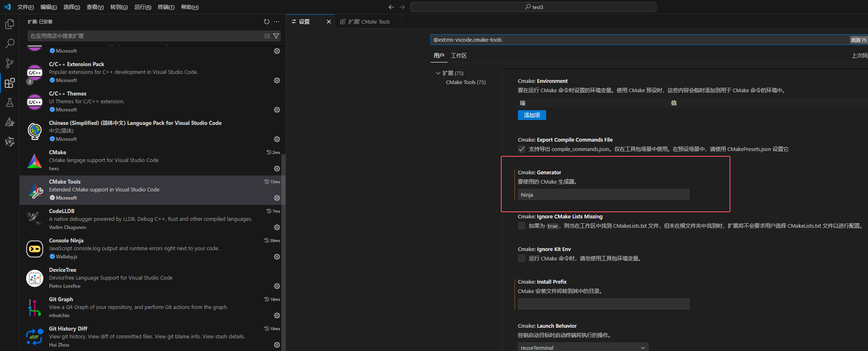Select the 用户 settings scope tab
The image size is (868, 351).
pos(439,56)
